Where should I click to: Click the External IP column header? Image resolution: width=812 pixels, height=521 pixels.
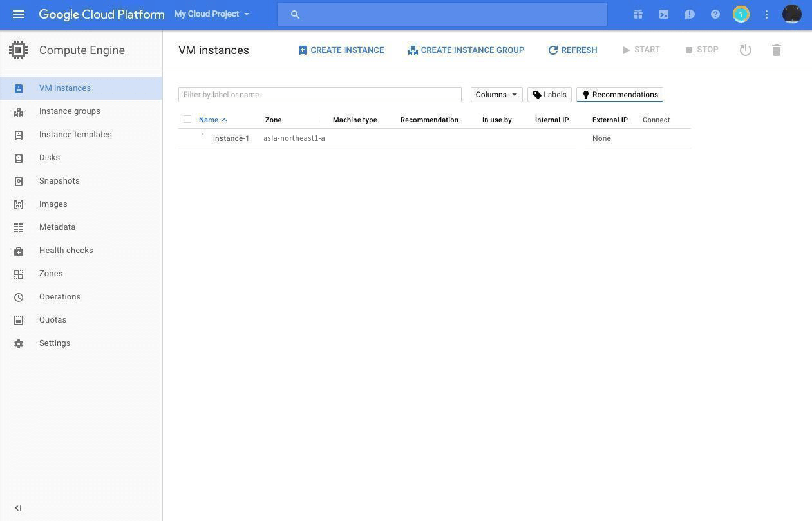point(610,120)
